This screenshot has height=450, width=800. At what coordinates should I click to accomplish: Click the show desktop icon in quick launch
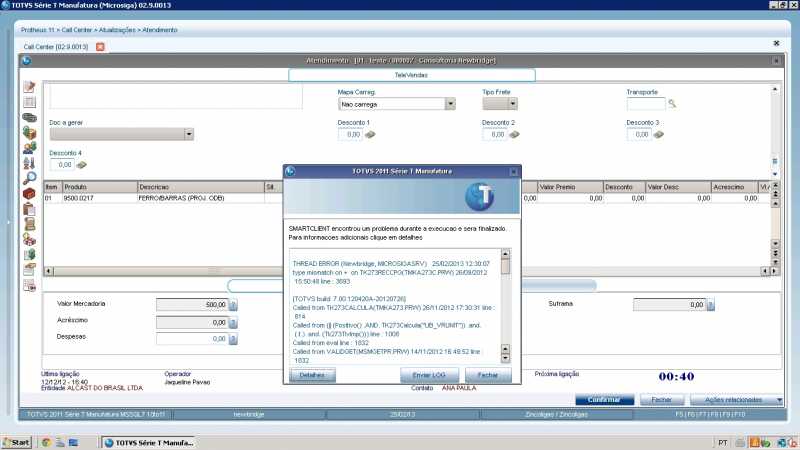click(x=73, y=442)
